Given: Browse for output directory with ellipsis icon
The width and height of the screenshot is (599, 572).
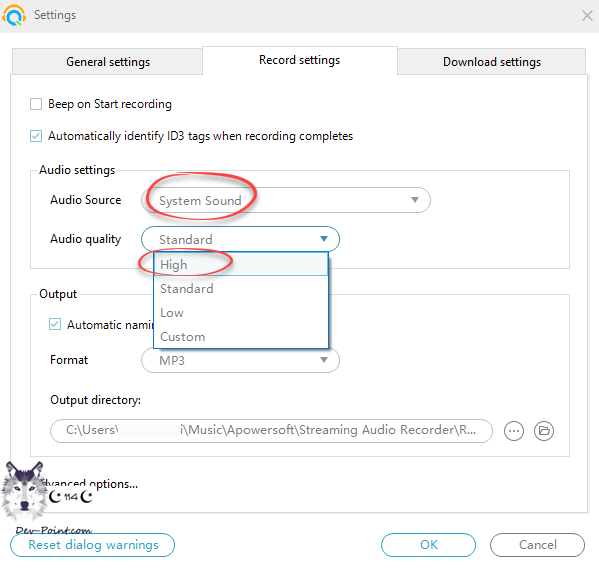Looking at the screenshot, I should pos(514,431).
